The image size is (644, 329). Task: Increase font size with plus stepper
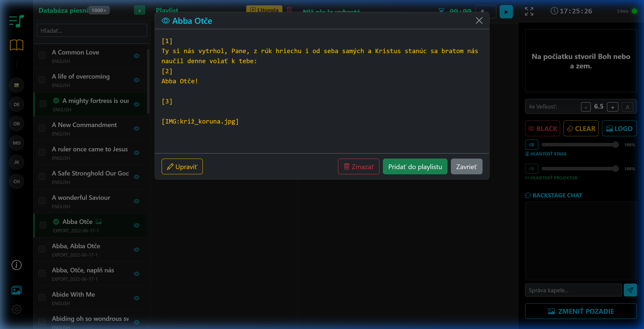tap(613, 107)
